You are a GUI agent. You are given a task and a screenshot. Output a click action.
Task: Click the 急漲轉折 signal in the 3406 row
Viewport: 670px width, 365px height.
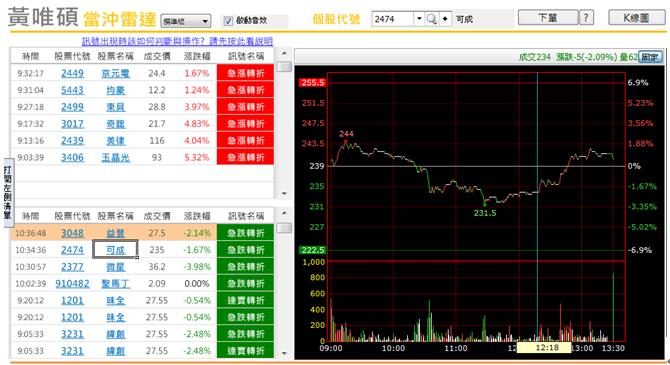[x=245, y=157]
